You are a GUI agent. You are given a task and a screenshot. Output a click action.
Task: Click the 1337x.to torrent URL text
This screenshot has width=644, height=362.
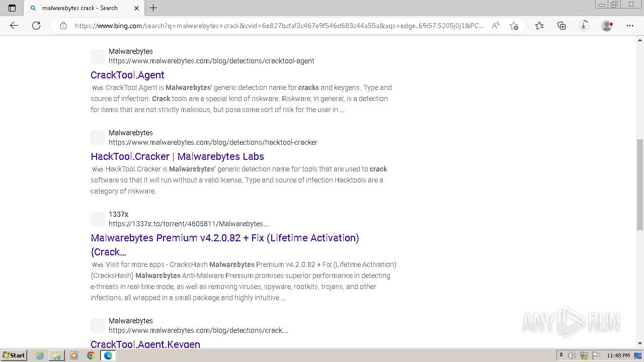point(189,224)
